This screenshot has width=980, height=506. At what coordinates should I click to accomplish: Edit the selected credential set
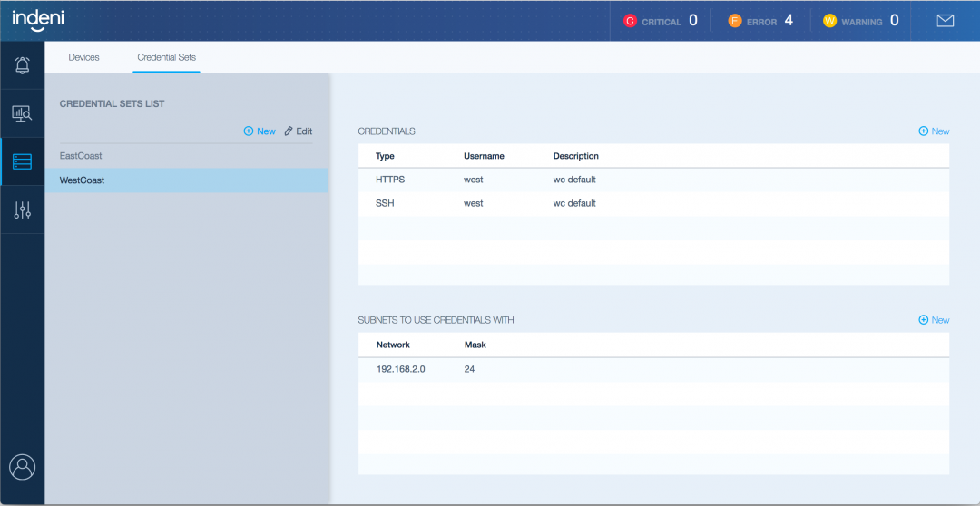(x=299, y=131)
